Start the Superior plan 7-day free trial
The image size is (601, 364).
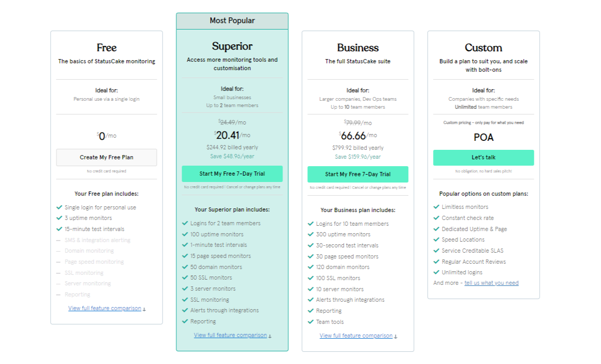point(232,174)
